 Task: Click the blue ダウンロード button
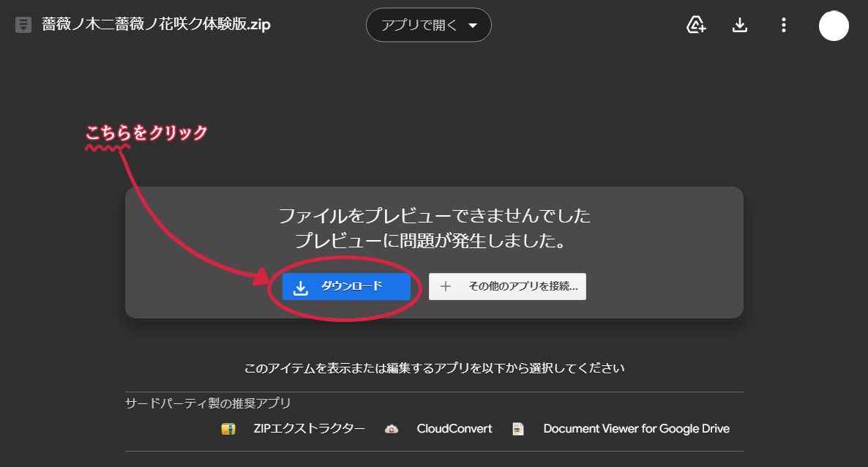pos(346,287)
